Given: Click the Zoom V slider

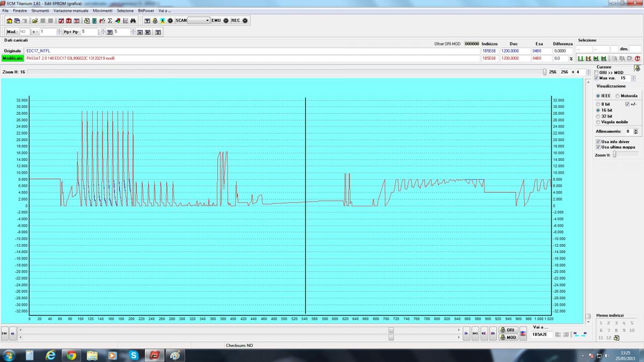Looking at the screenshot, I should click(x=615, y=154).
